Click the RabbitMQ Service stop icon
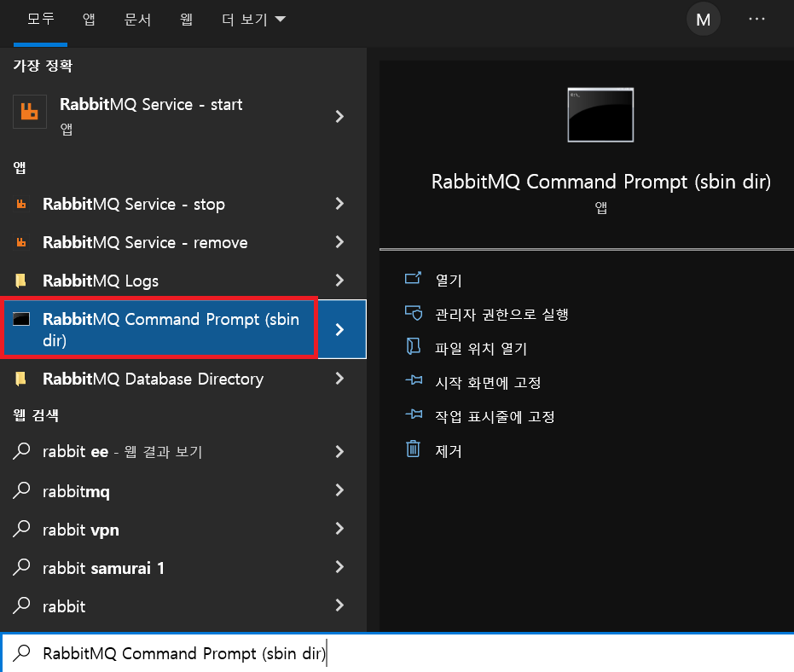The height and width of the screenshot is (672, 794). click(x=21, y=204)
